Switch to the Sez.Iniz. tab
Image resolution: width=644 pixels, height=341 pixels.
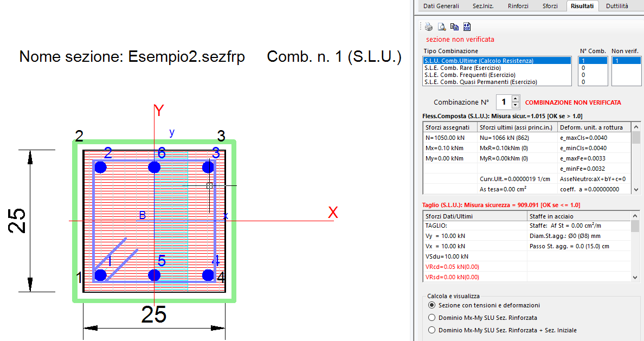[483, 6]
